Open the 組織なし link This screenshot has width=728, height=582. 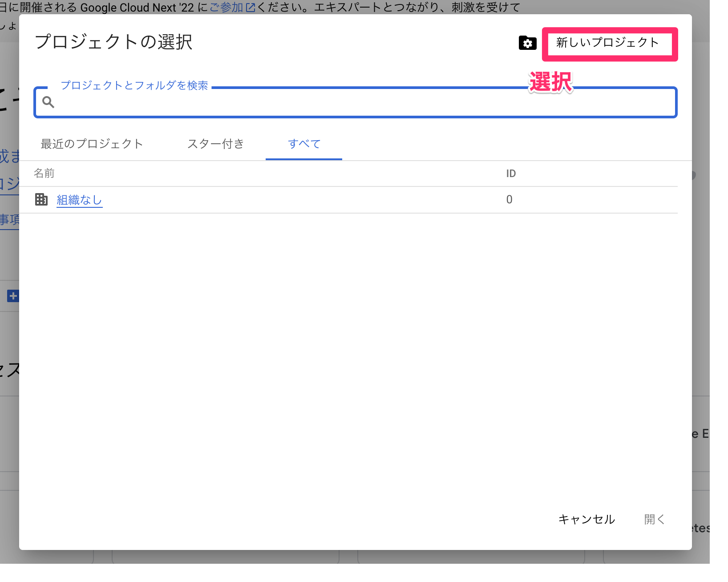pos(79,200)
